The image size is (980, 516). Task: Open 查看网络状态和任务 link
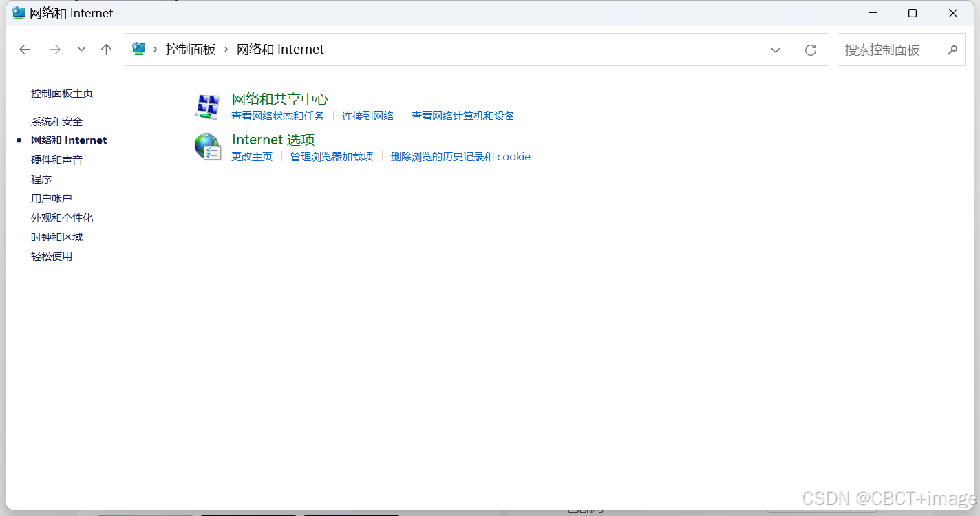click(x=277, y=116)
